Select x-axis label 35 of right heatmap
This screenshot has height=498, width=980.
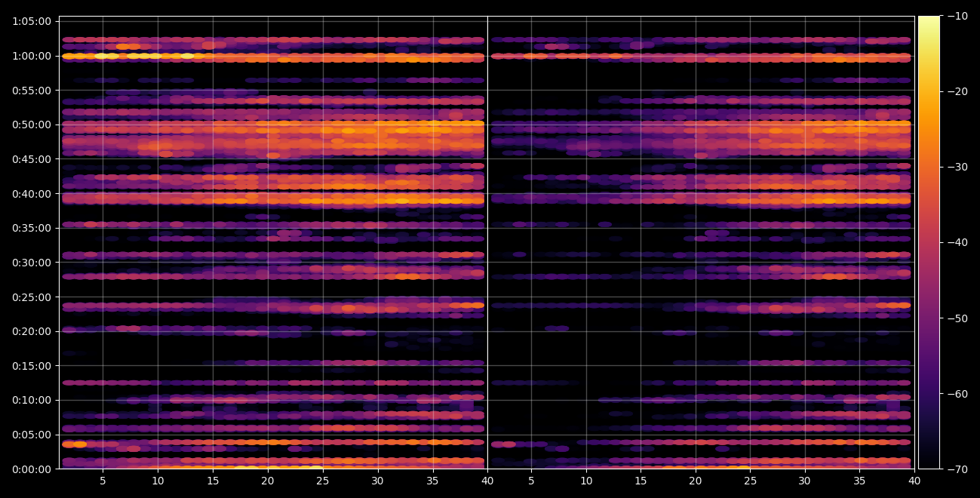coord(860,481)
